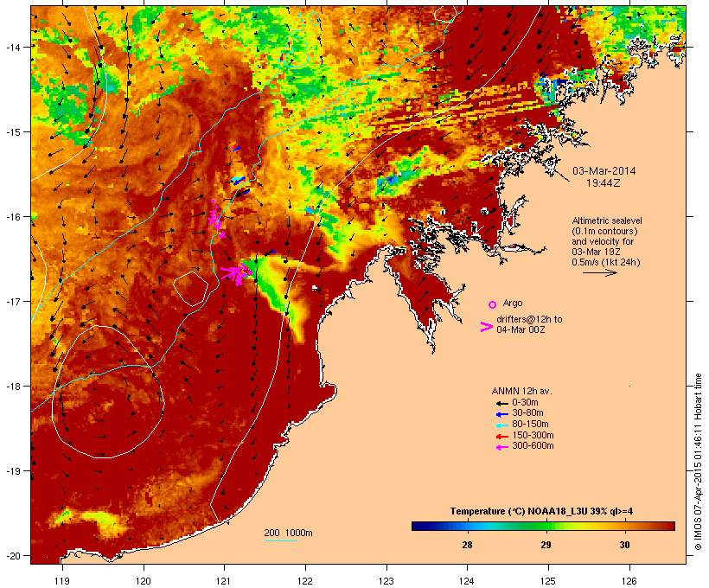
Task: Click the '80-150m' depth label
Action: pyautogui.click(x=530, y=425)
